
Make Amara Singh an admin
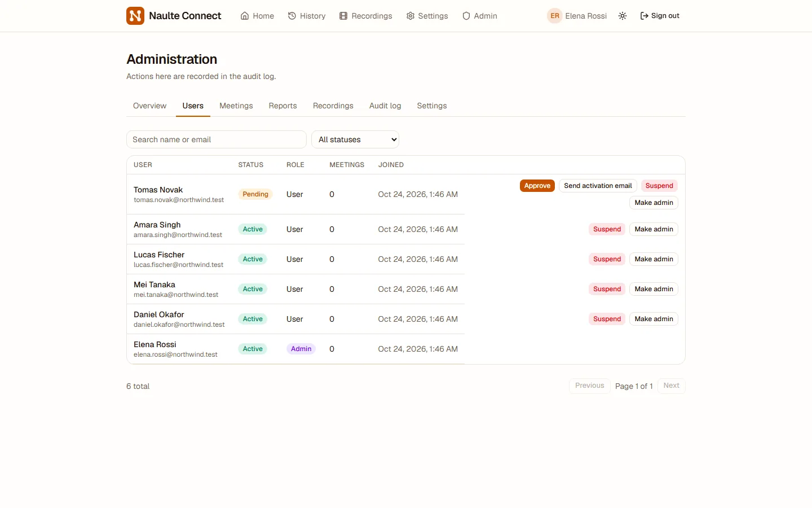point(654,229)
